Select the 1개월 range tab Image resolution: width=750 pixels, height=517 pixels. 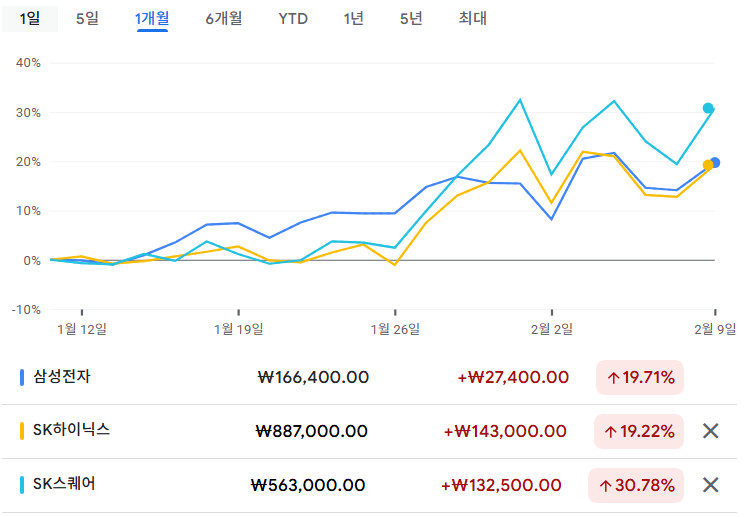152,18
